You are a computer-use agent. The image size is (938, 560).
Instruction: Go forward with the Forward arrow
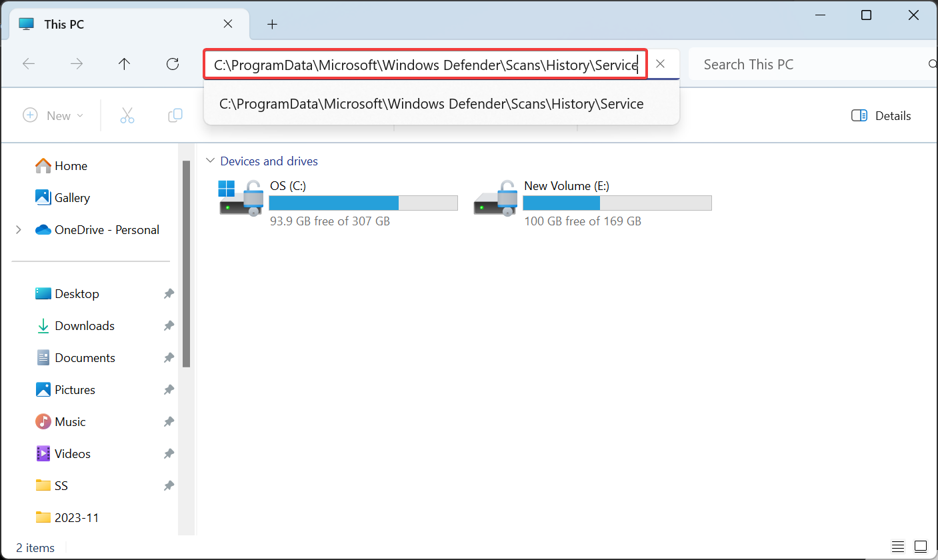(77, 64)
